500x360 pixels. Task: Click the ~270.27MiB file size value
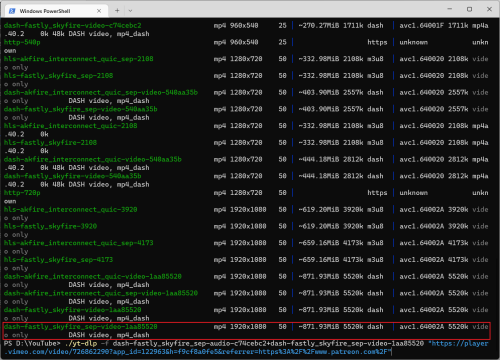pos(319,25)
